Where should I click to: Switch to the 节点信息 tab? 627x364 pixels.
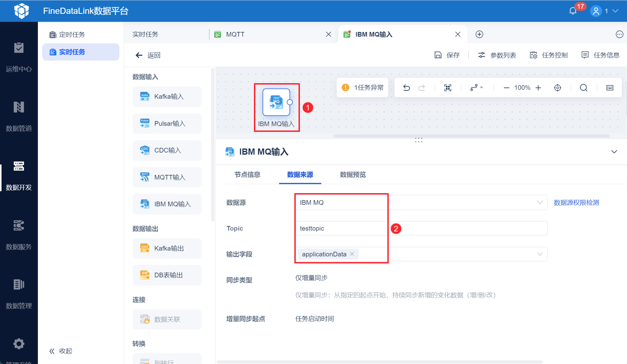247,175
